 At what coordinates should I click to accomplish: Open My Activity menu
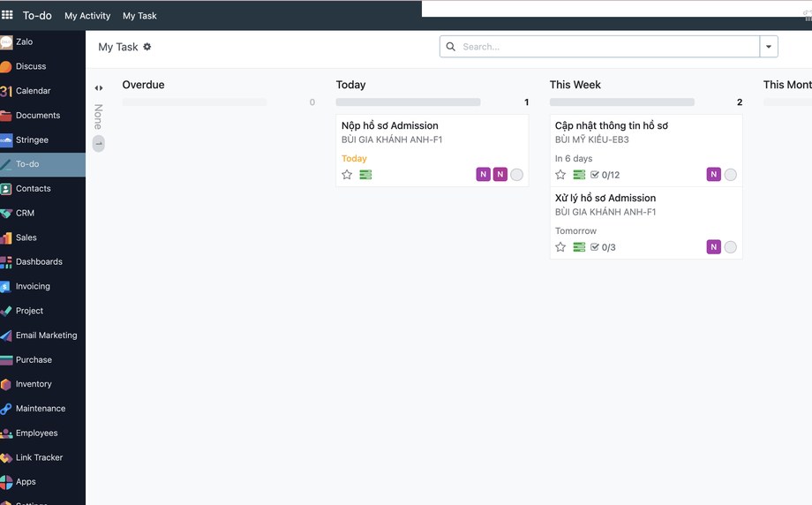coord(87,16)
